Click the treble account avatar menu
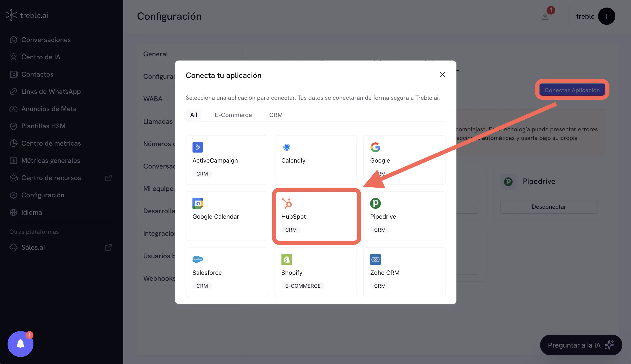This screenshot has height=364, width=631. (x=606, y=16)
